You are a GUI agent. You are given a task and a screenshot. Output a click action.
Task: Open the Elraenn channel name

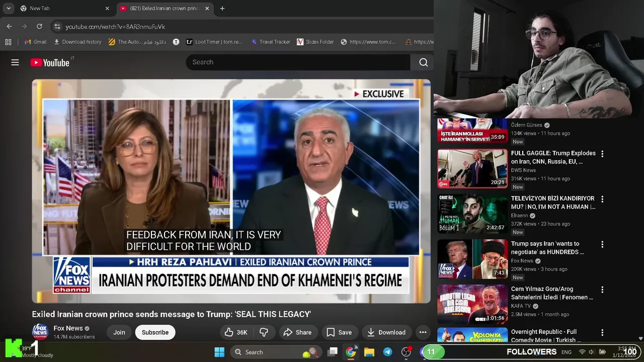click(520, 216)
